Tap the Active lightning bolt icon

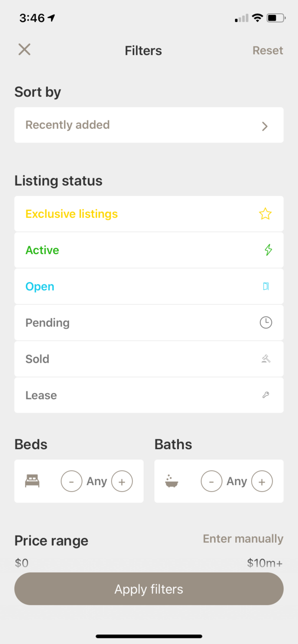pos(268,250)
